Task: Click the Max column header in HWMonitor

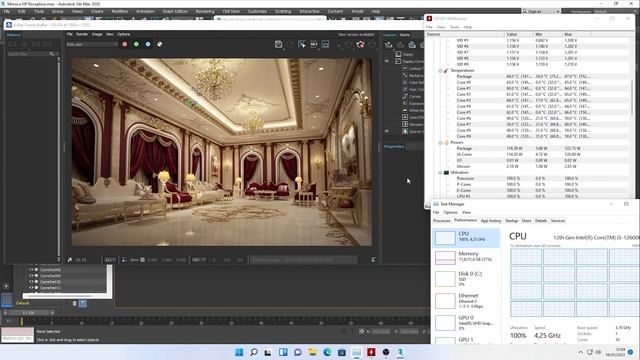Action: [x=576, y=34]
